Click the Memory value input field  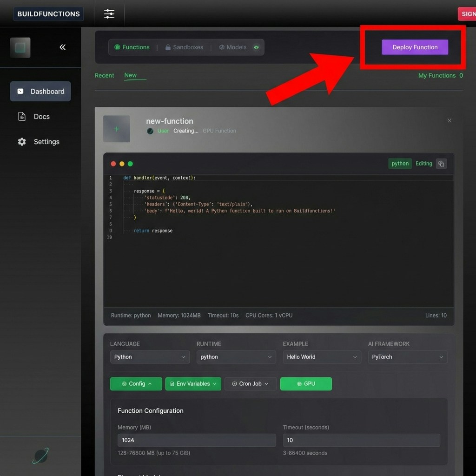196,440
